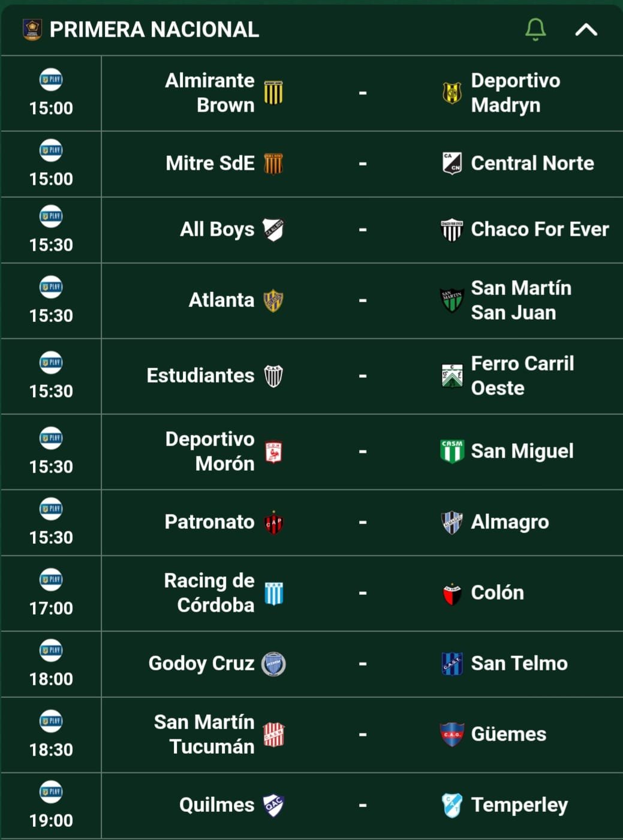This screenshot has height=840, width=623.
Task: Click the Güemes team name
Action: 508,734
